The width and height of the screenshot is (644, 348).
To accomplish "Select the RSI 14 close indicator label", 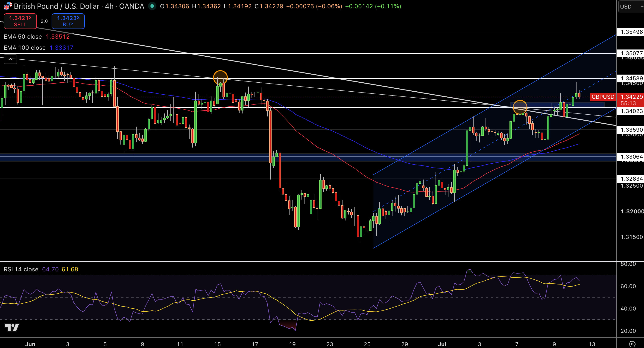I will click(21, 269).
